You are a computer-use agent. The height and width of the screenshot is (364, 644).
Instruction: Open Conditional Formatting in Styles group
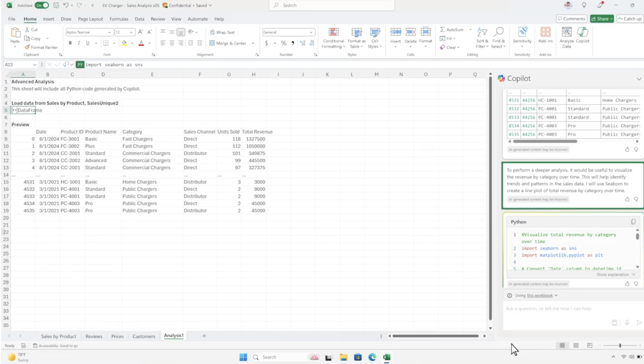click(333, 38)
